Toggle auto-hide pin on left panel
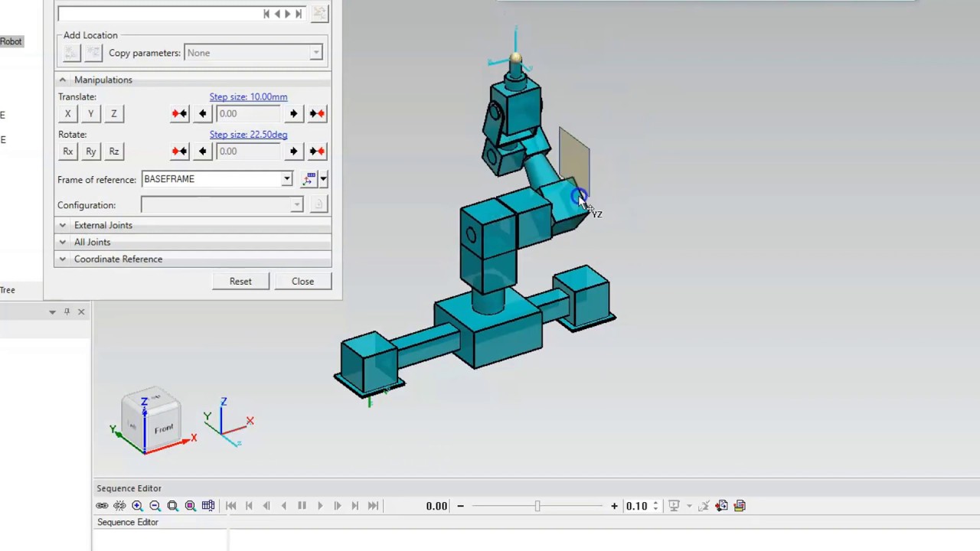The width and height of the screenshot is (980, 551). coord(67,311)
